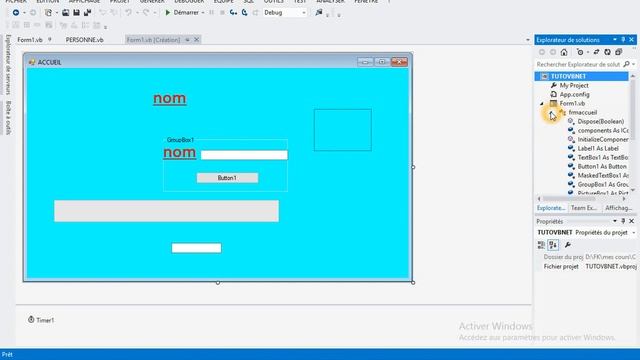Click the wrench property pages icon
Image resolution: width=640 pixels, height=360 pixels.
568,245
